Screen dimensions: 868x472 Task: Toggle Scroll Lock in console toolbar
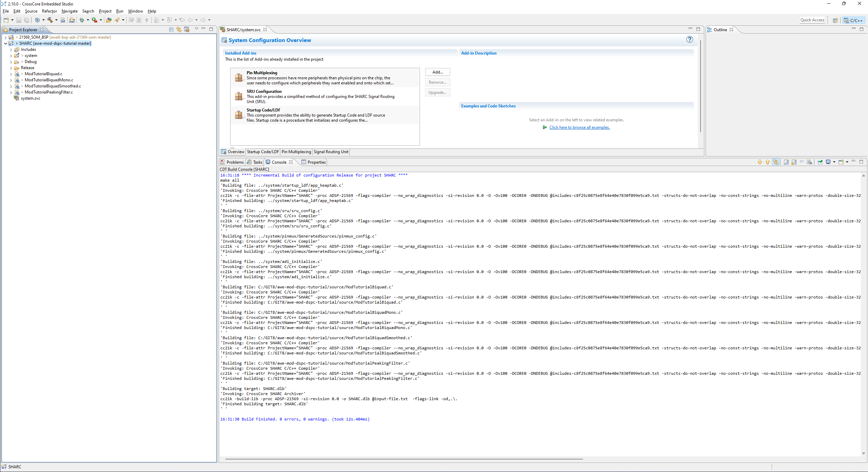794,162
